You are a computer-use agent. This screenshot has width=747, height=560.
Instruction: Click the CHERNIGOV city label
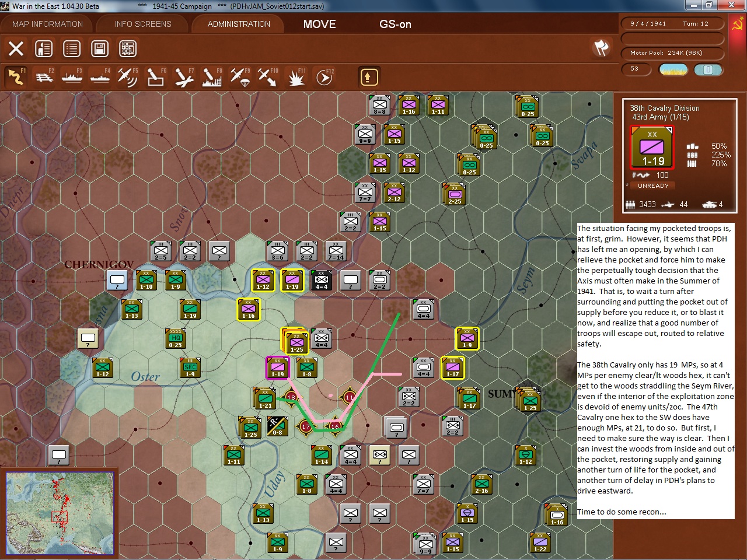tap(99, 265)
